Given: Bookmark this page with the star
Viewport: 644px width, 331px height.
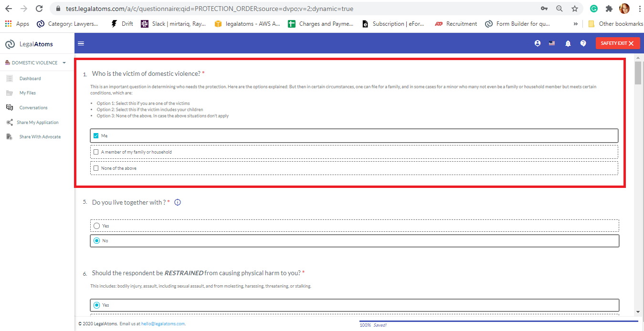Looking at the screenshot, I should coord(575,9).
